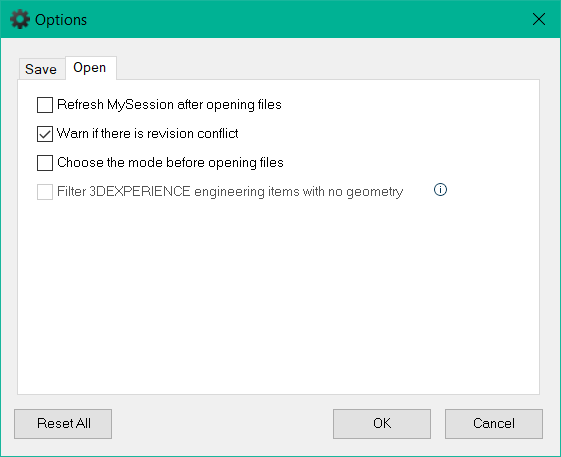
Task: Click the 'Warn if there is revision conflict' label text
Action: [x=147, y=133]
